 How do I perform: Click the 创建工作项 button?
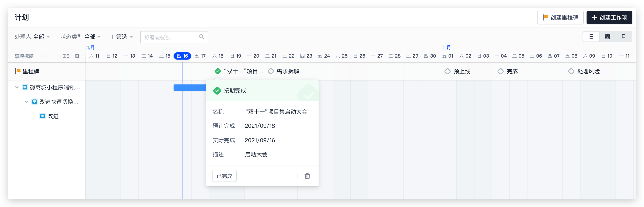click(x=609, y=17)
